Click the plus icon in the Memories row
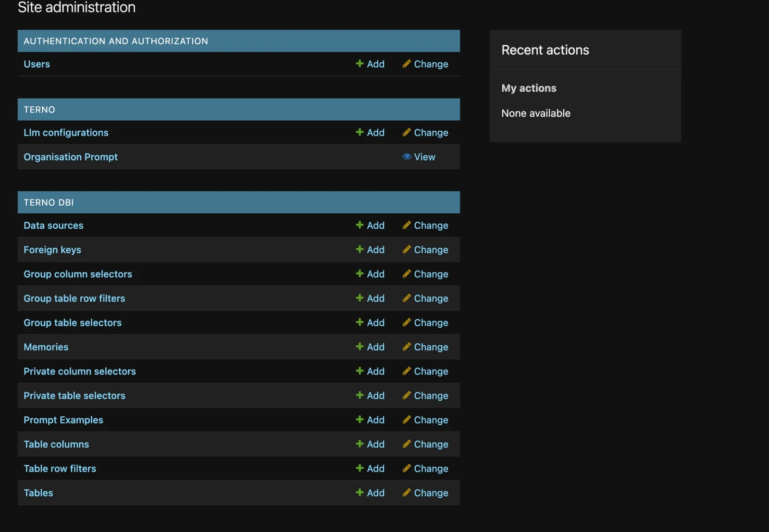The width and height of the screenshot is (769, 532). (360, 346)
